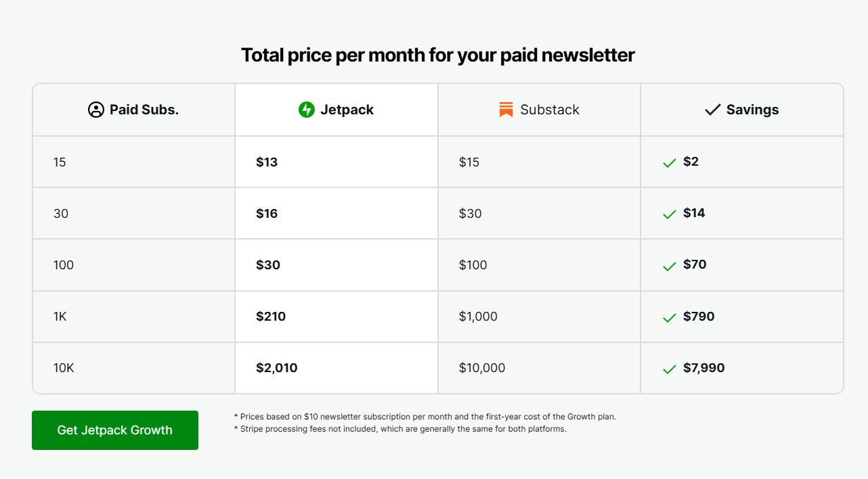
Task: Click the green checkmark beside $2 savings
Action: coord(670,163)
